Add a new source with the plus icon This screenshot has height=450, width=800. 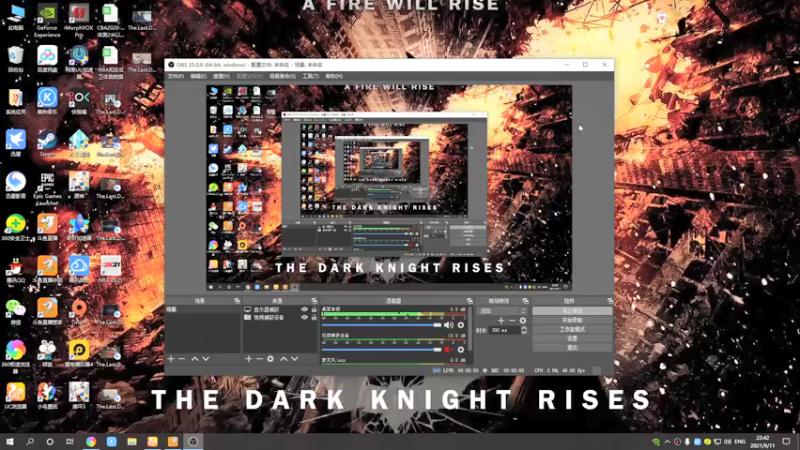pyautogui.click(x=248, y=359)
